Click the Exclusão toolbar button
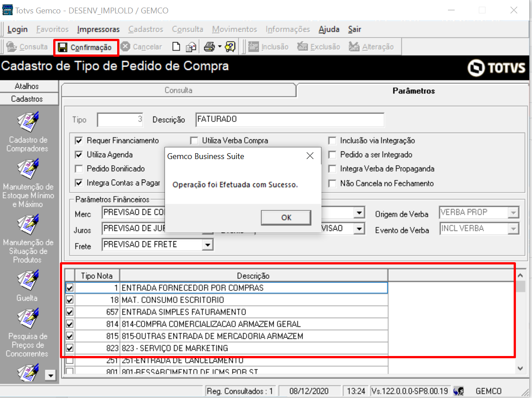This screenshot has height=398, width=532. [x=319, y=47]
